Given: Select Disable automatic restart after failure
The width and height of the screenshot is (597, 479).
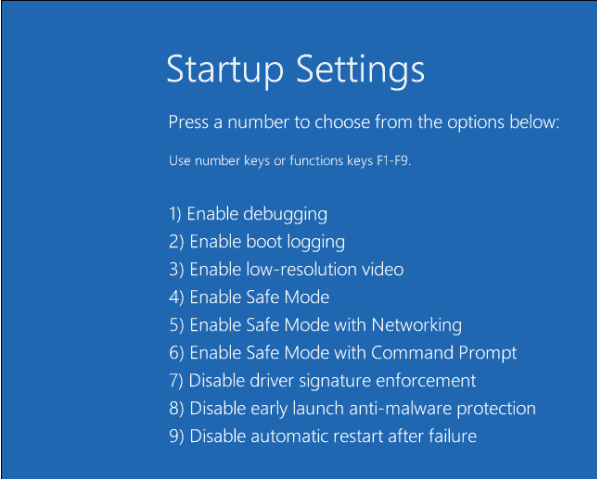Looking at the screenshot, I should point(323,436).
